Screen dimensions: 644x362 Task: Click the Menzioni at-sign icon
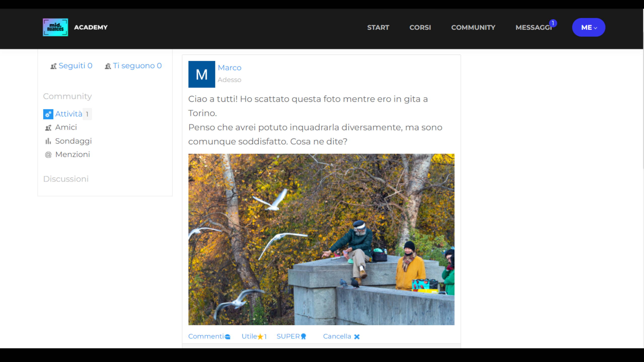[x=48, y=155]
